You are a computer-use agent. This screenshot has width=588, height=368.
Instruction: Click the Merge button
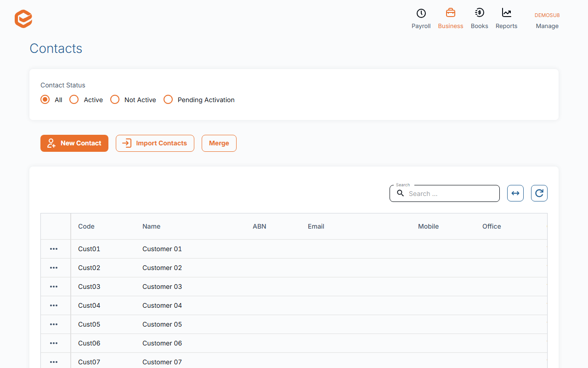pos(219,143)
